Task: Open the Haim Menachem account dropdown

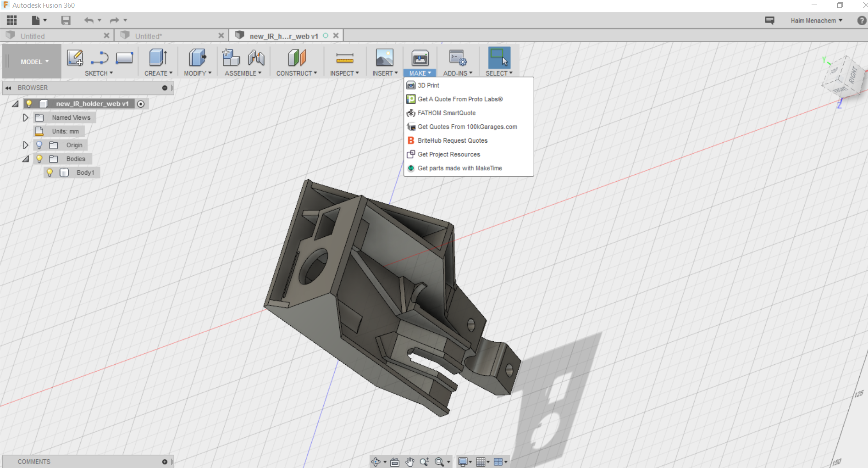Action: pyautogui.click(x=816, y=20)
